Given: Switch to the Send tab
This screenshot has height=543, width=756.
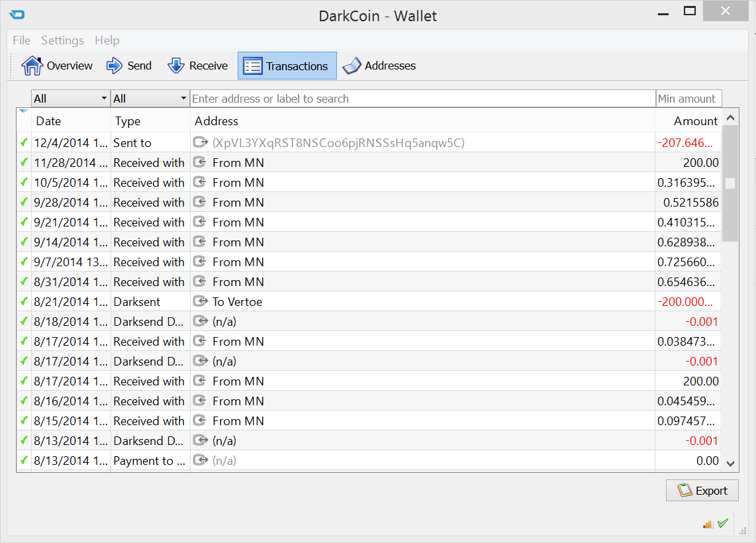Looking at the screenshot, I should [x=128, y=66].
